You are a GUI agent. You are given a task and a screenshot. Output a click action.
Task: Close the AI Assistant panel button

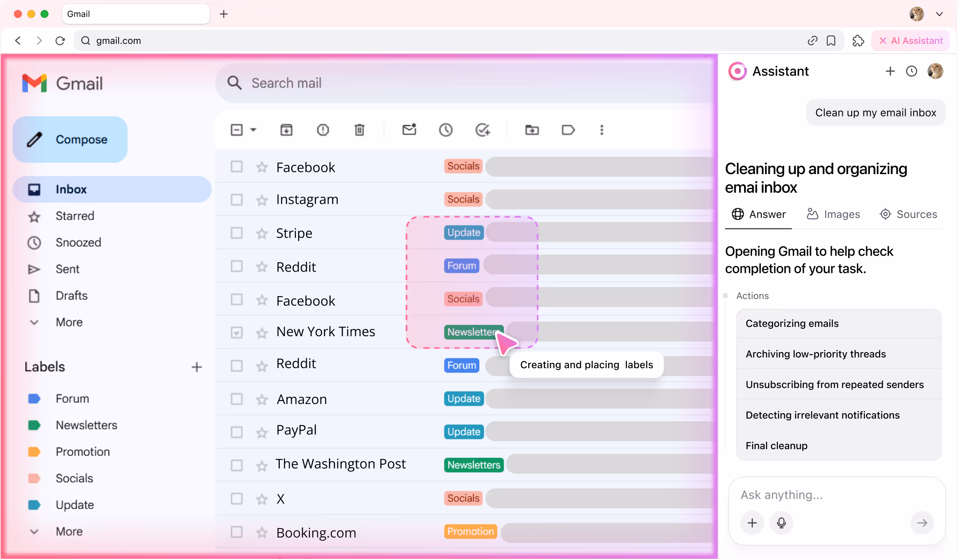click(910, 41)
